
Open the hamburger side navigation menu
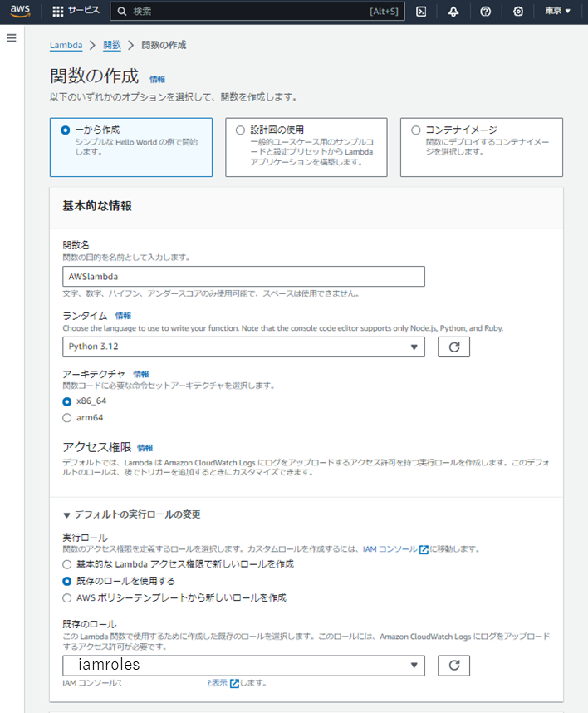pyautogui.click(x=12, y=37)
